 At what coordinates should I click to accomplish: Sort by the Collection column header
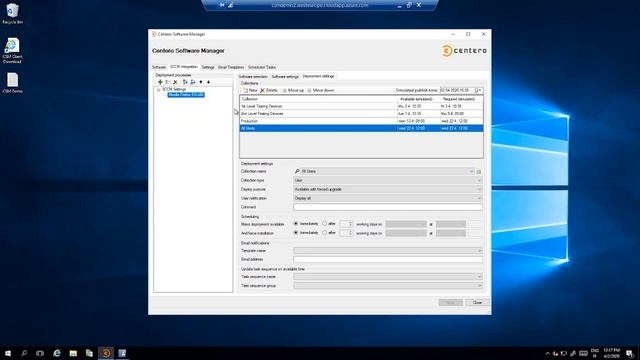318,99
